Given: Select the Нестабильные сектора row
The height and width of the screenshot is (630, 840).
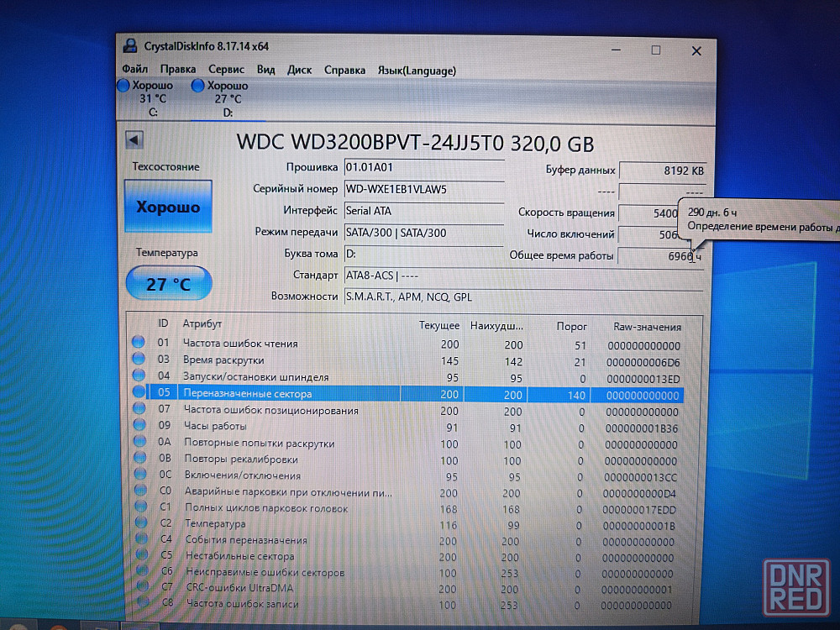Looking at the screenshot, I should (407, 557).
